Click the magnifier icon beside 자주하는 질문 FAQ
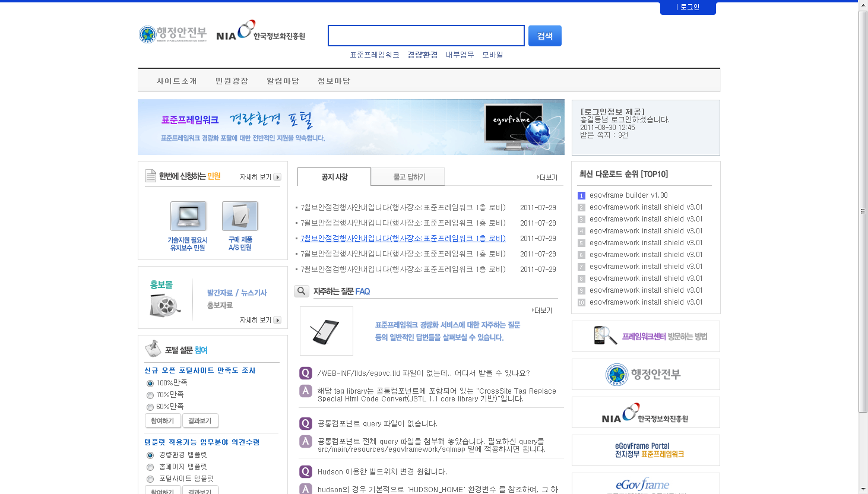This screenshot has height=494, width=868. [302, 291]
